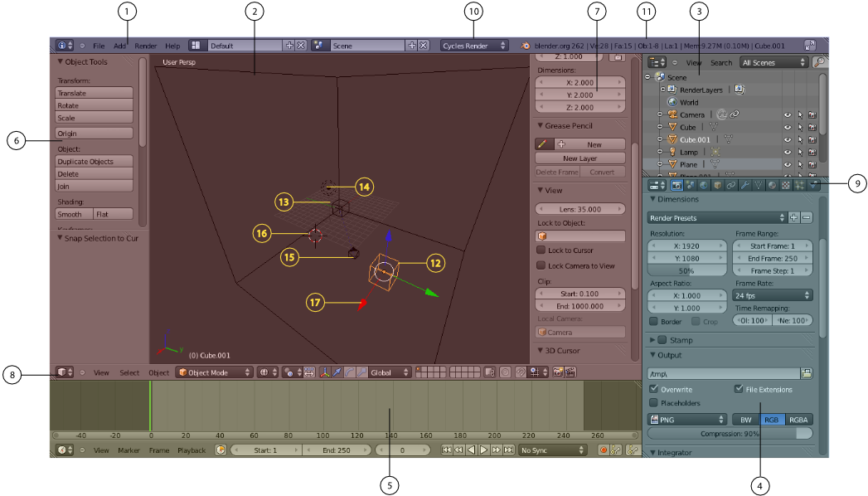Click the Smooth shading button

pos(74,214)
